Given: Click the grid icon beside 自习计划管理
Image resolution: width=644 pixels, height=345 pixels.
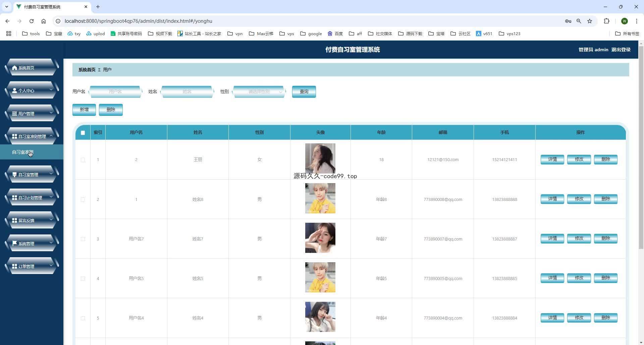Looking at the screenshot, I should click(x=14, y=198).
